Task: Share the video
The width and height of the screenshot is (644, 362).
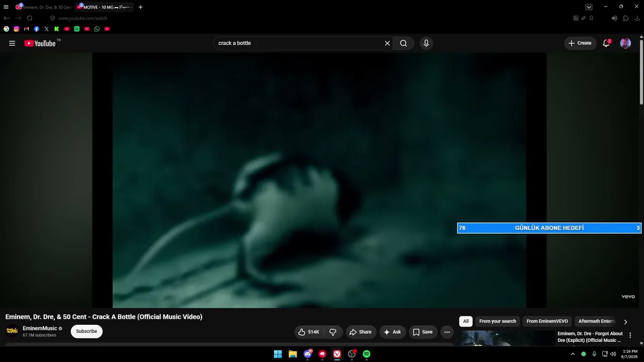Action: [x=360, y=332]
